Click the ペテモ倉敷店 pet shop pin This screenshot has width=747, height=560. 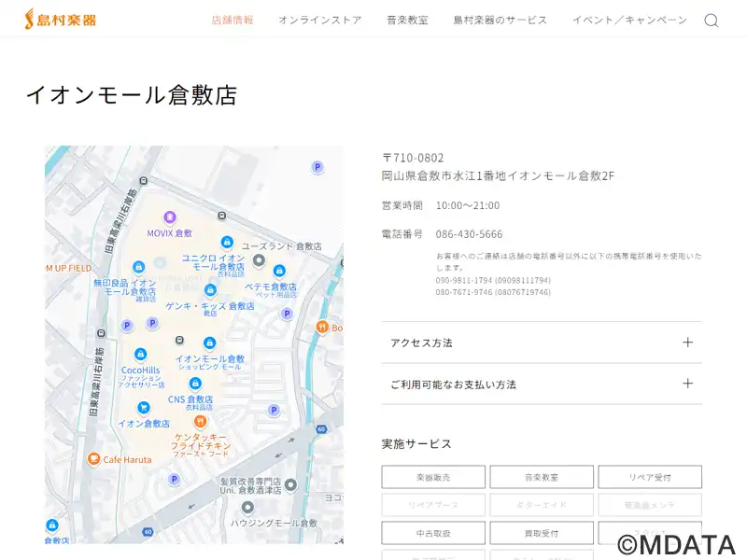click(279, 271)
